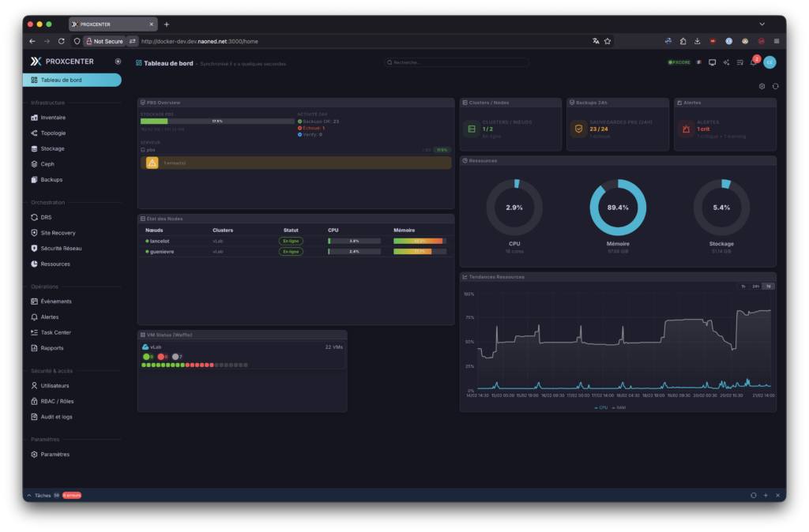Open the Inventaire sidebar icon
The image size is (809, 532).
point(34,118)
